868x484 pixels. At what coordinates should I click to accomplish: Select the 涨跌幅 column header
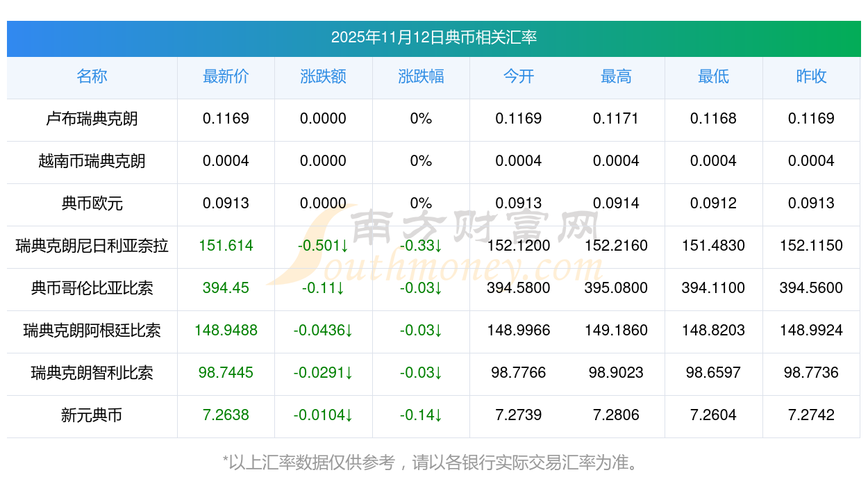[x=421, y=76]
